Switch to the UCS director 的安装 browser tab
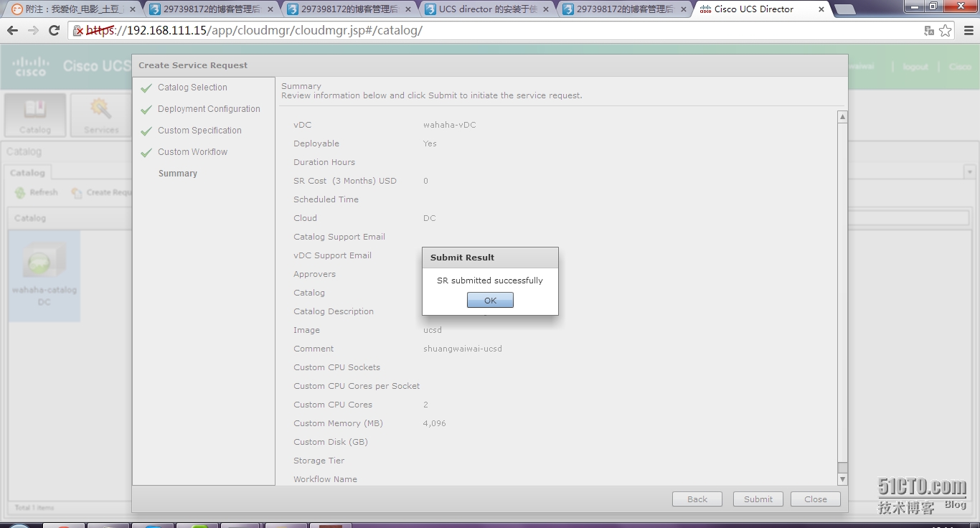The width and height of the screenshot is (980, 528). 486,9
